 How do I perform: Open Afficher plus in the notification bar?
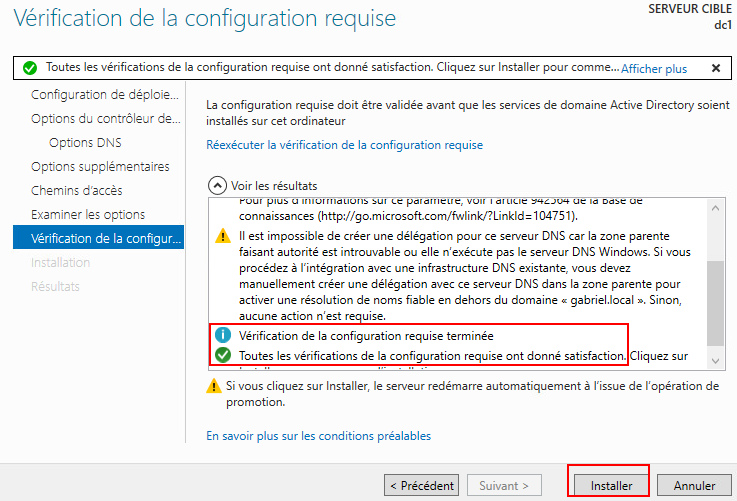tap(654, 69)
